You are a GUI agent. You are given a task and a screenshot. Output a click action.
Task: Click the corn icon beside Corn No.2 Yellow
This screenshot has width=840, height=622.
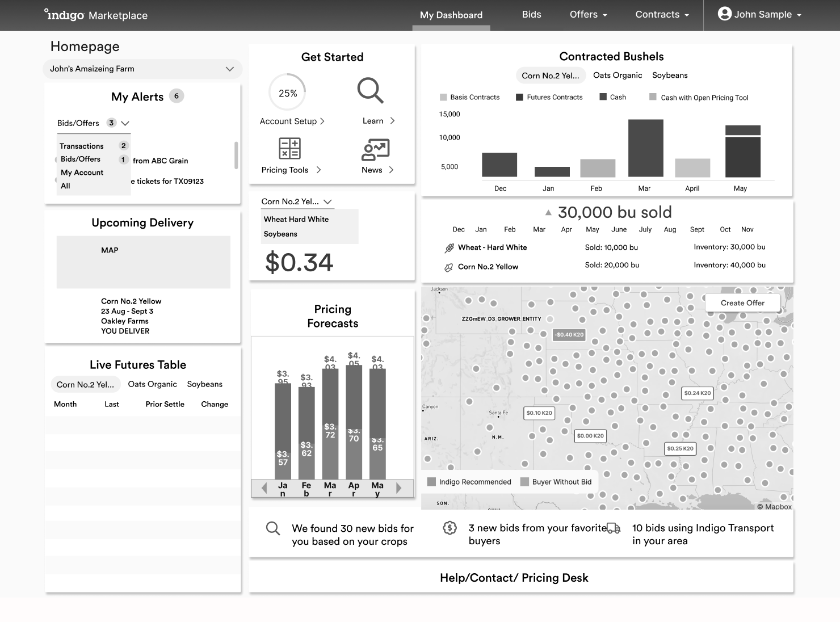448,267
